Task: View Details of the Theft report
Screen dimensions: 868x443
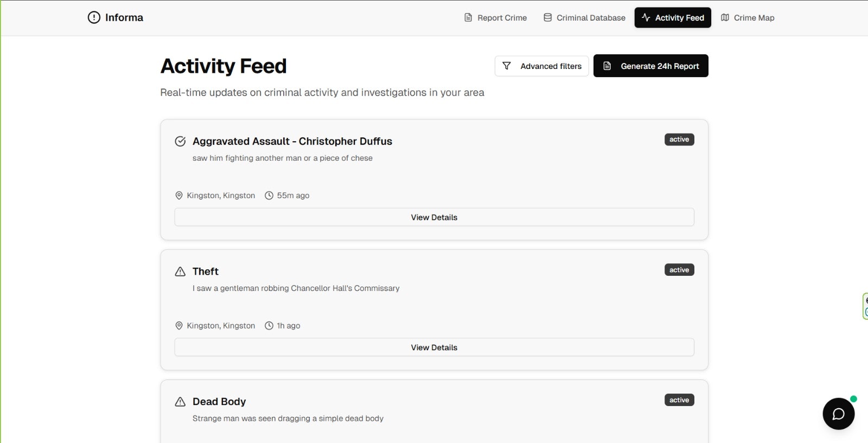Action: coord(434,347)
